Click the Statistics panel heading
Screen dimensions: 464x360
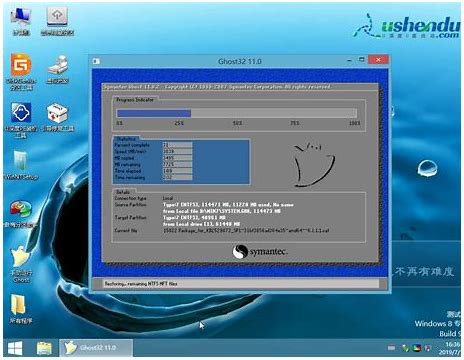(126, 139)
